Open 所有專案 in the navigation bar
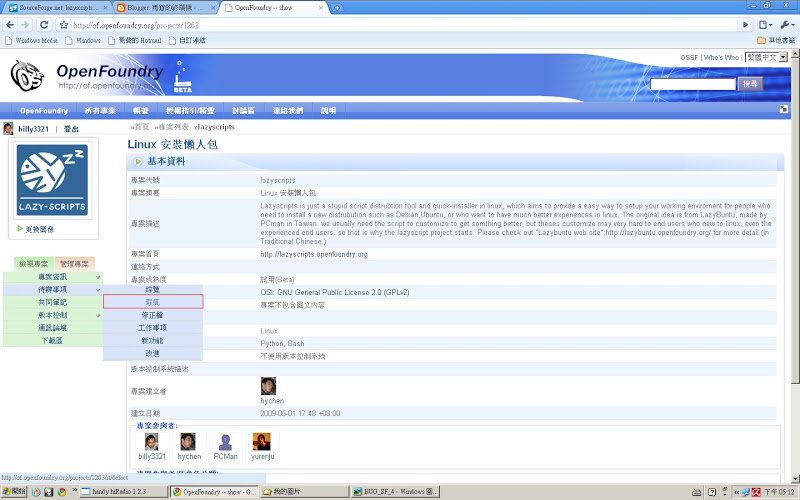Image resolution: width=800 pixels, height=500 pixels. pyautogui.click(x=100, y=110)
